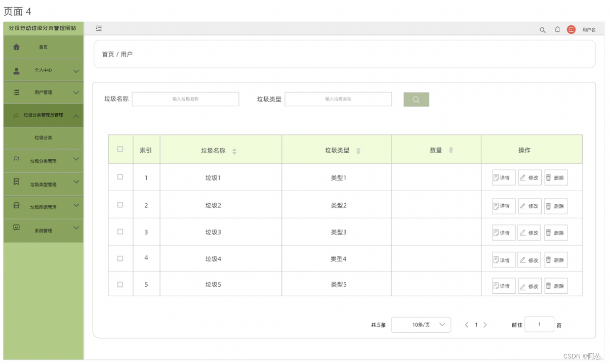Click the home icon beside 首页
The image size is (610, 364).
tap(16, 47)
